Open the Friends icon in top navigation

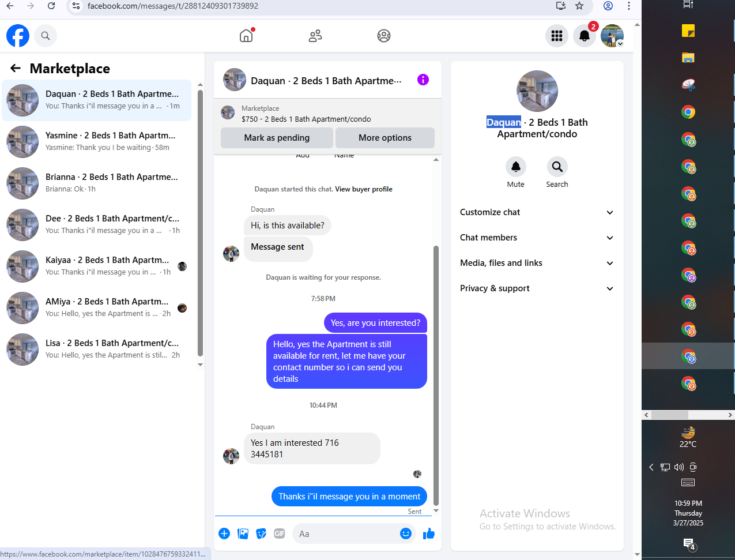315,36
